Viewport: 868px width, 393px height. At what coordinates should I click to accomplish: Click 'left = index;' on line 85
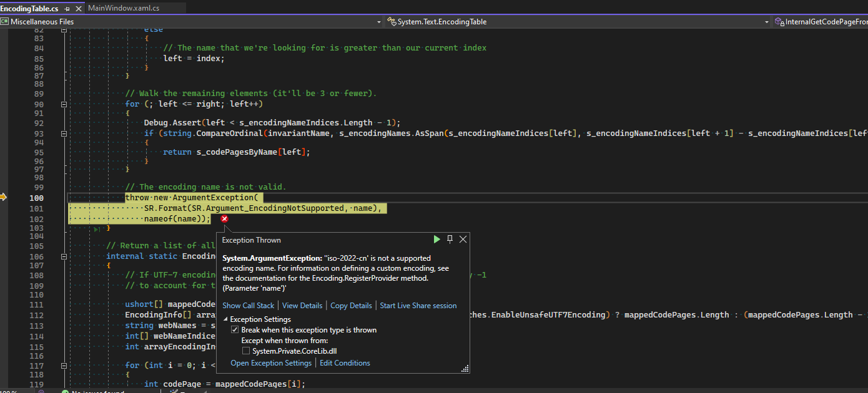(x=194, y=58)
